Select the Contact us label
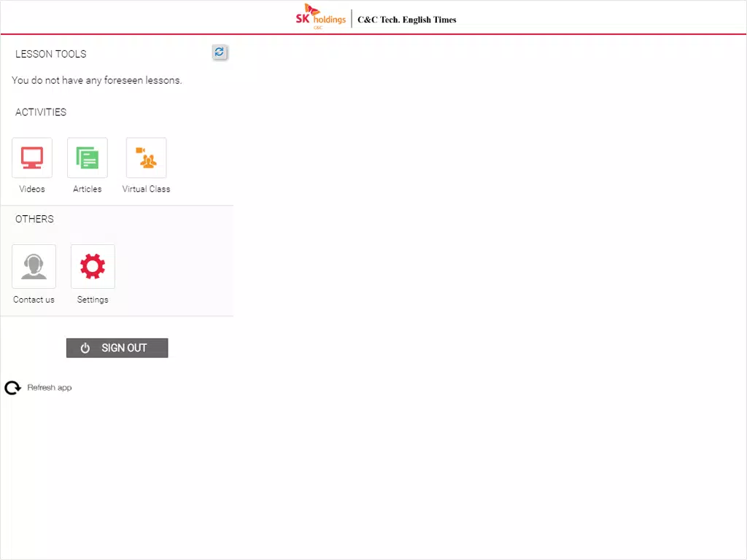The width and height of the screenshot is (747, 560). 34,300
